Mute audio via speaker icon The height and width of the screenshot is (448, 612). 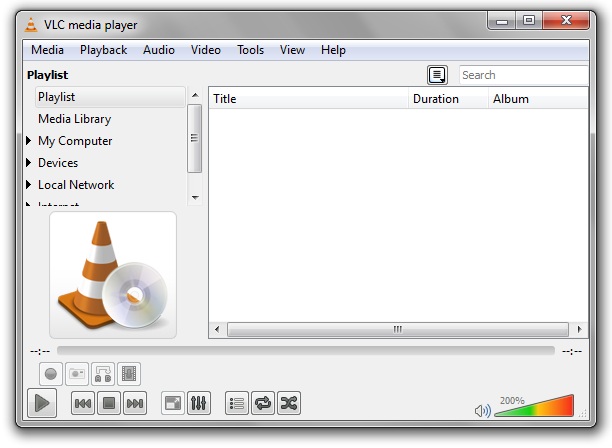pyautogui.click(x=482, y=410)
